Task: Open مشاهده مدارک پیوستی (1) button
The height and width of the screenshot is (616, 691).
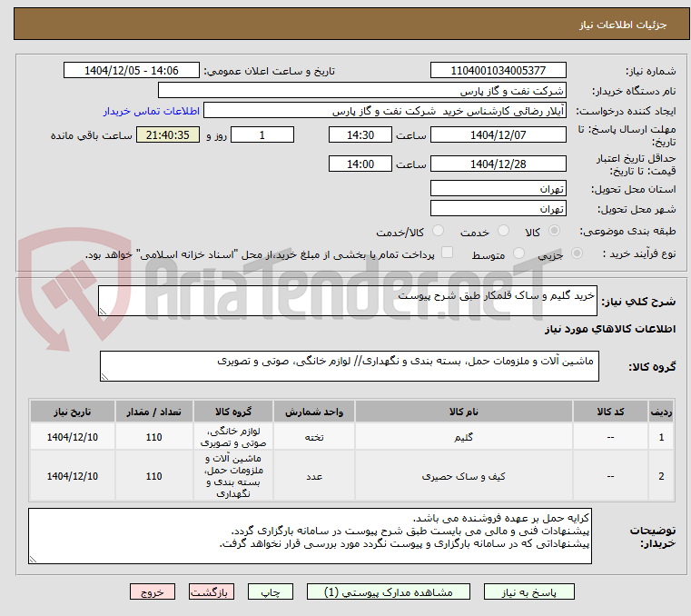Action: (x=389, y=591)
